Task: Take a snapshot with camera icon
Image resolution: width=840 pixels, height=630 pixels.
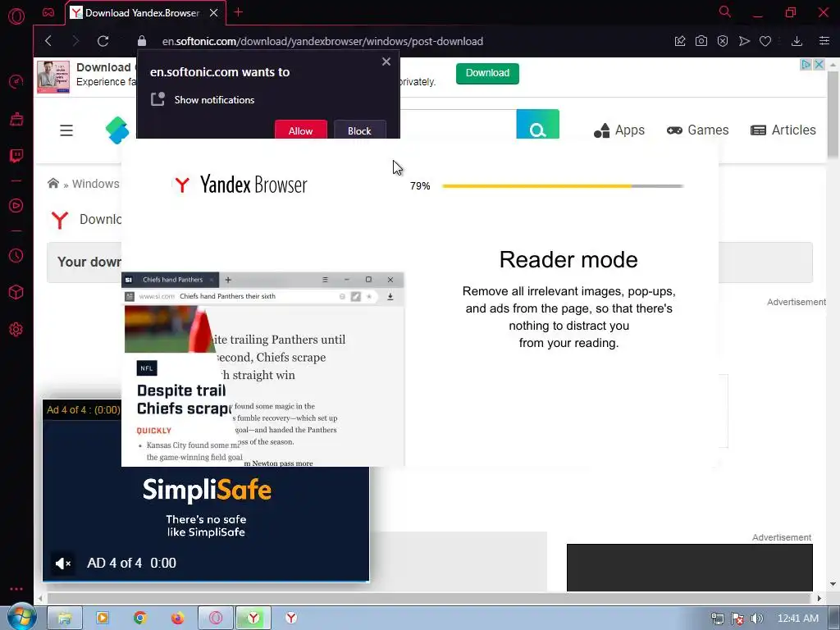Action: point(701,41)
